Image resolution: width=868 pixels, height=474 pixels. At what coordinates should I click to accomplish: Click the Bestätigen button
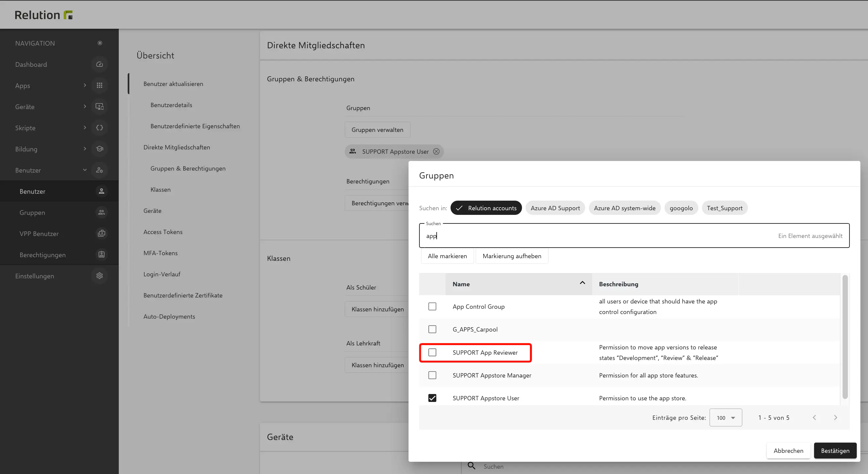(835, 451)
